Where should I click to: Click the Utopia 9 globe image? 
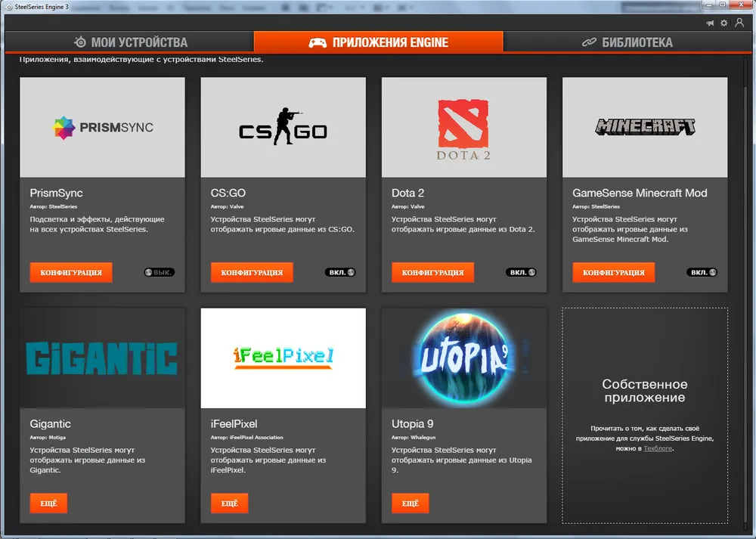point(464,358)
